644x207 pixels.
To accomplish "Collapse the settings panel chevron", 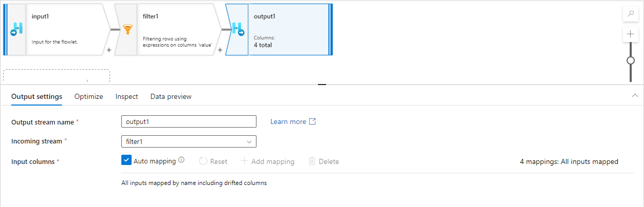I will tap(635, 95).
